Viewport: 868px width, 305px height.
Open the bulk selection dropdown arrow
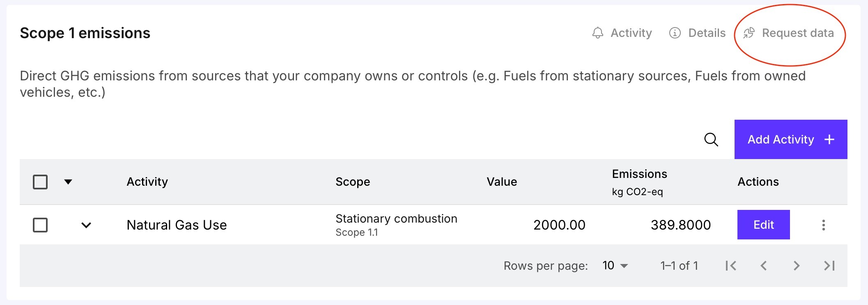pos(68,182)
